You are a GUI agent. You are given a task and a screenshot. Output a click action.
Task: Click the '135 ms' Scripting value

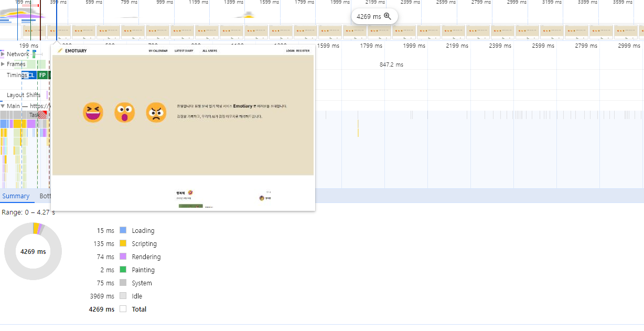tap(104, 243)
